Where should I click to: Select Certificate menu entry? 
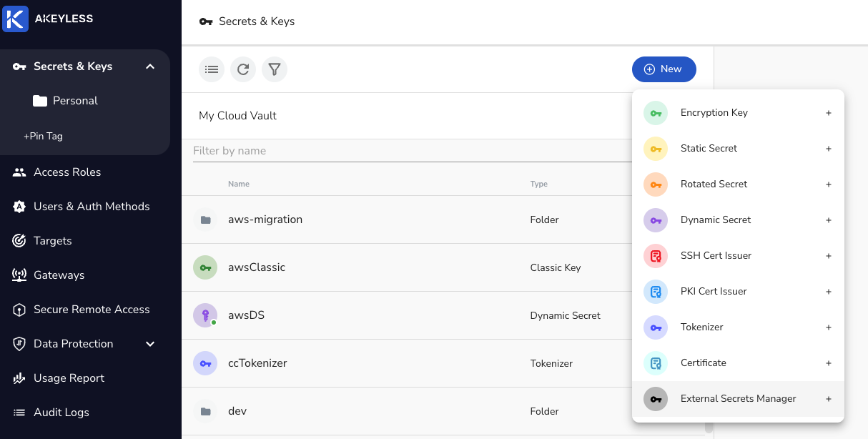coord(738,363)
